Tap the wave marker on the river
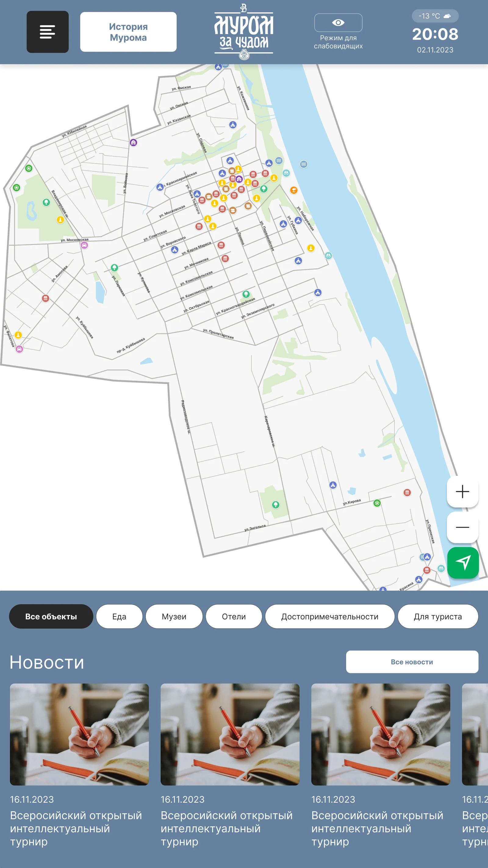Screen dimensions: 488x868 [303, 164]
